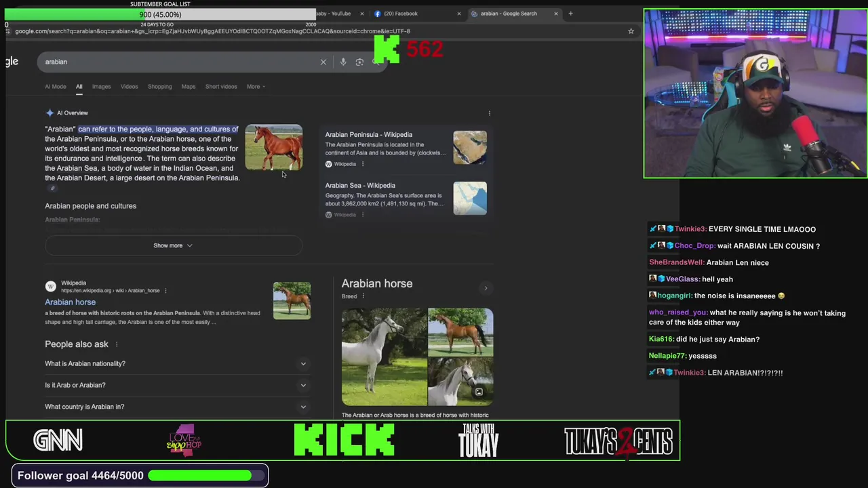Image resolution: width=868 pixels, height=488 pixels.
Task: Open chestnut horse photo in knowledge panel
Action: (x=461, y=331)
